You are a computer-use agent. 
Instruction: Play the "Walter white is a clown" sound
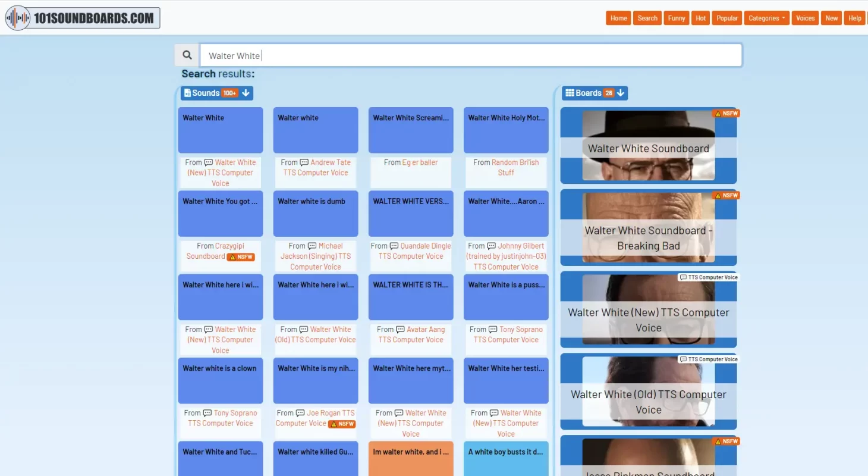tap(221, 380)
